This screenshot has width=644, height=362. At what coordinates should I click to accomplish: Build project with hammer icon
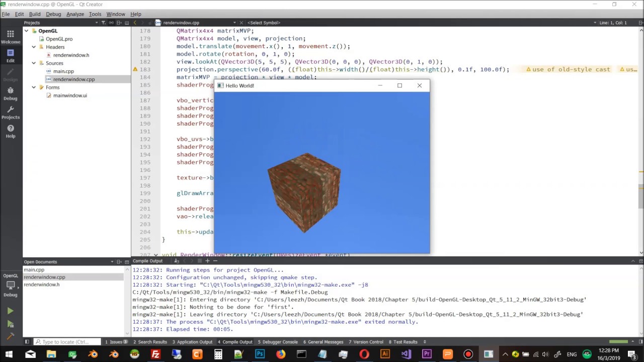(11, 337)
